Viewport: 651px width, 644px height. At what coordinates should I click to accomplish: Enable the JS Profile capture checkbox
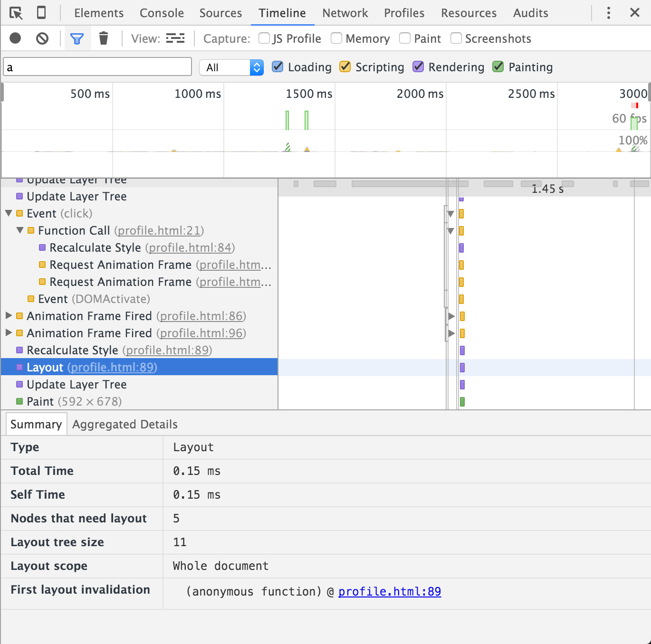264,38
